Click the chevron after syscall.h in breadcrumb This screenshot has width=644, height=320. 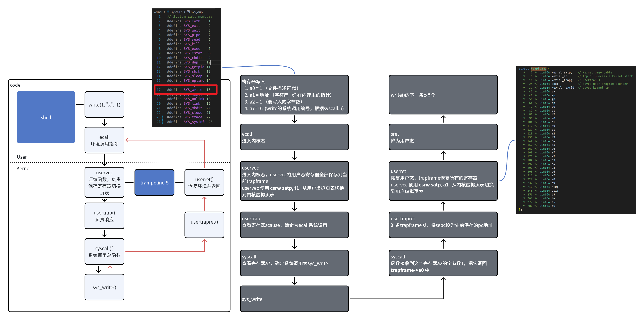(x=184, y=12)
